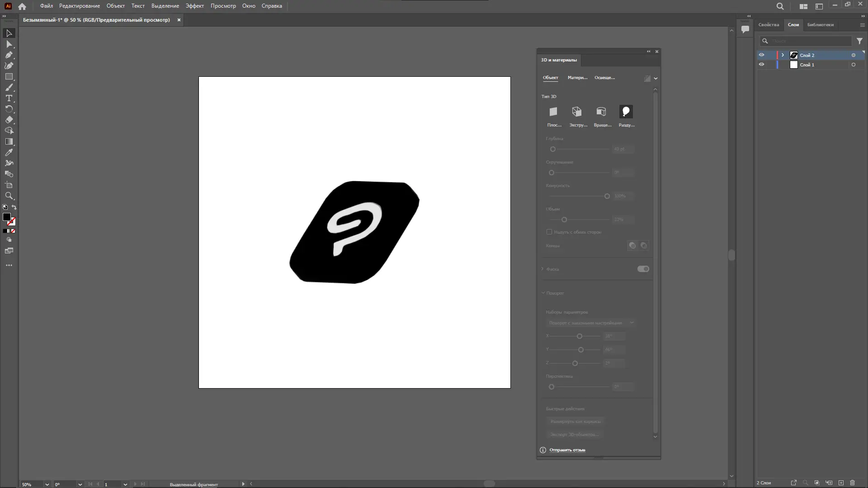This screenshot has height=488, width=868.
Task: Select the Eyedropper tool
Action: click(9, 153)
